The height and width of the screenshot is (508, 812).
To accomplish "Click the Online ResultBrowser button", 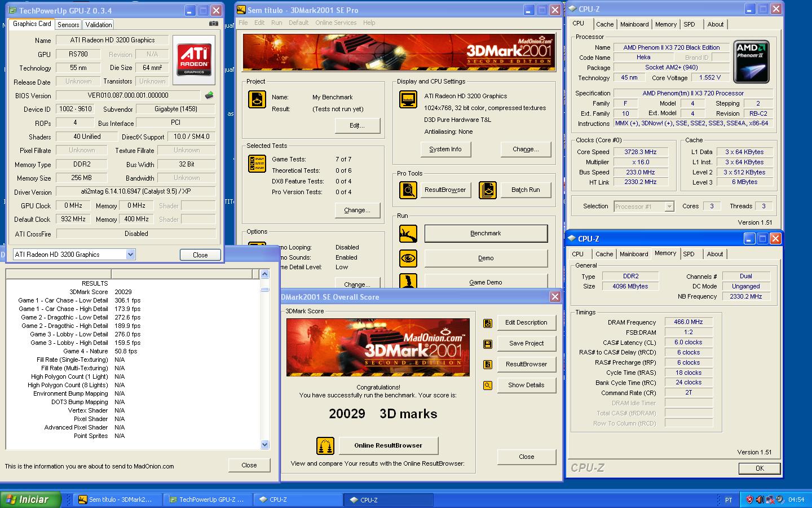I will tap(388, 445).
